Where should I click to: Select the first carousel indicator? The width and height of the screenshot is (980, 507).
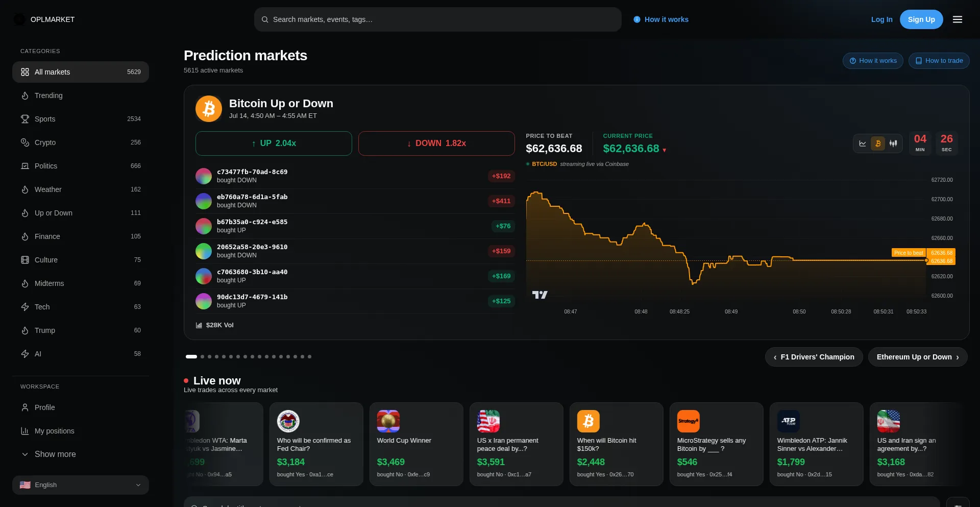191,357
